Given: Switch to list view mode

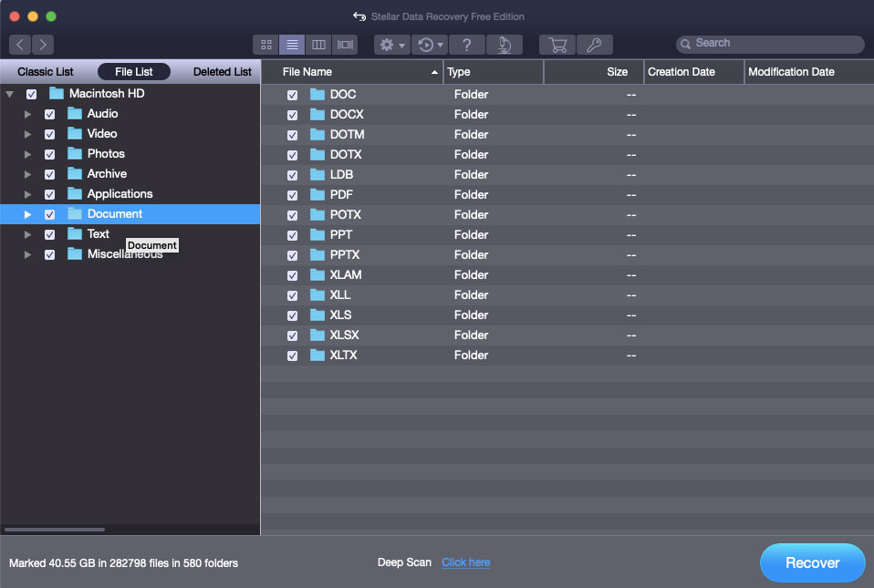Looking at the screenshot, I should pyautogui.click(x=292, y=45).
